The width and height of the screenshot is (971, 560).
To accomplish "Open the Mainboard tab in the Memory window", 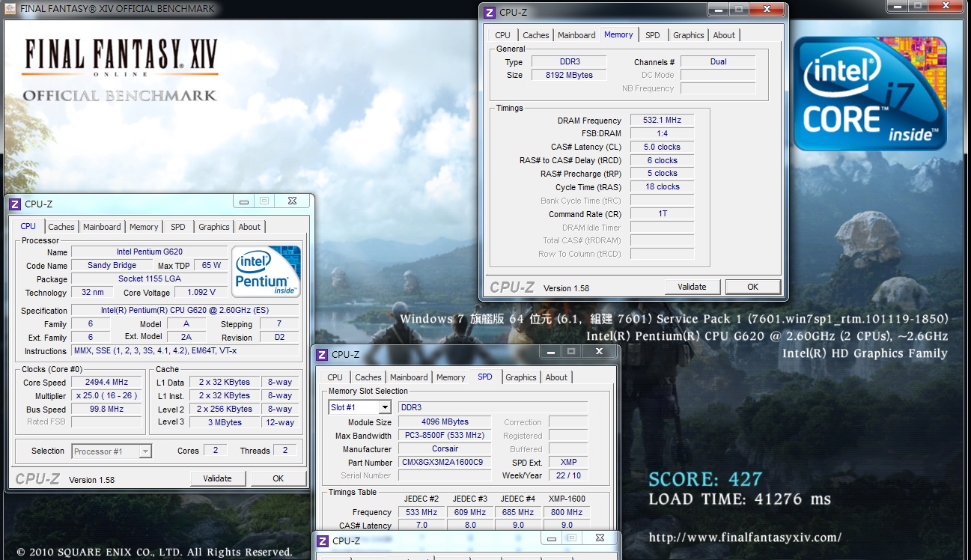I will [x=576, y=35].
